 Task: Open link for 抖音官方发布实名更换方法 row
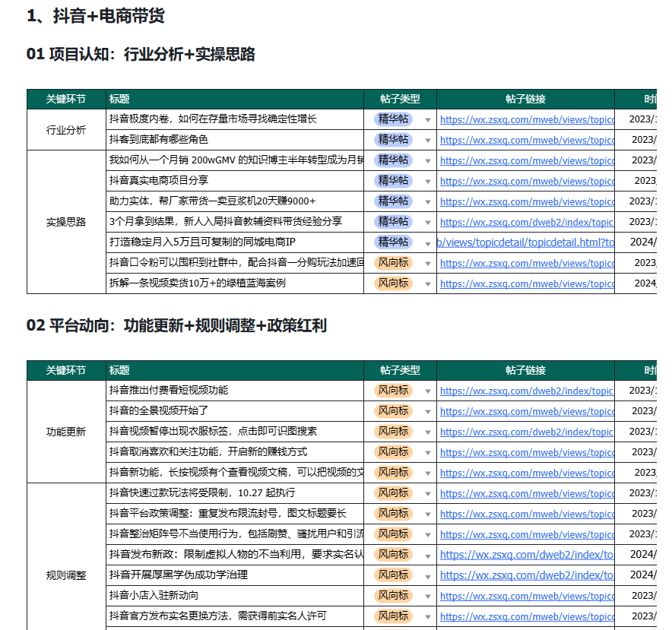[527, 617]
